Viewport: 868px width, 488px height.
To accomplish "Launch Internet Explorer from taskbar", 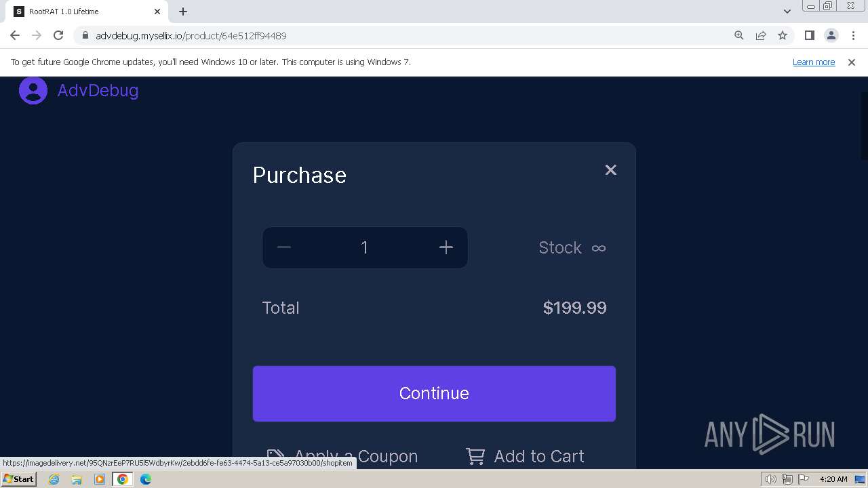I will coord(54,479).
